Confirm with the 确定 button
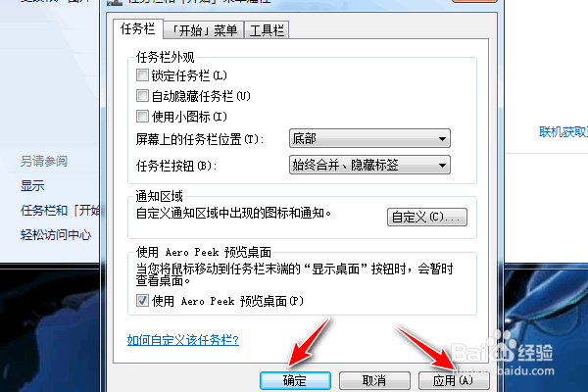This screenshot has height=392, width=588. 295,381
